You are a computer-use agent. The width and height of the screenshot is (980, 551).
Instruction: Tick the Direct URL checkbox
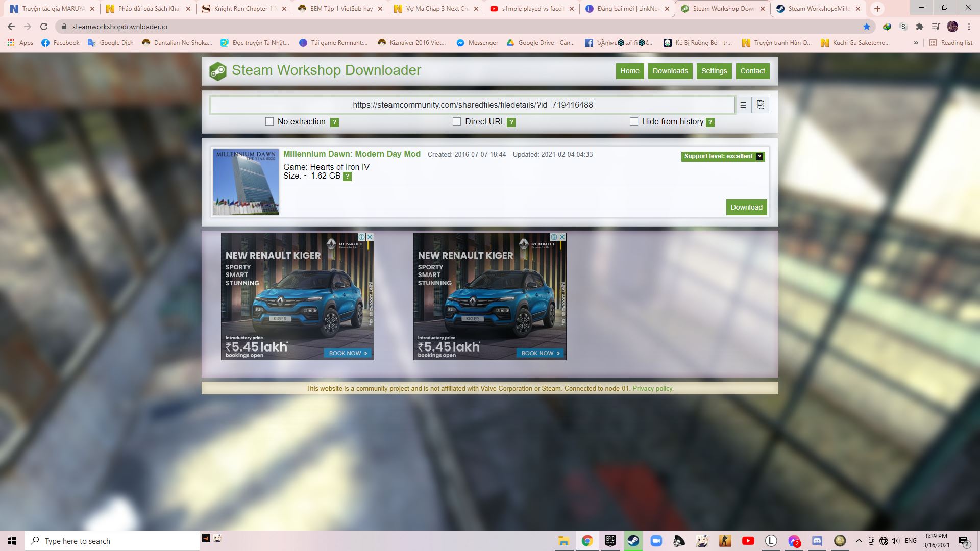click(x=457, y=121)
